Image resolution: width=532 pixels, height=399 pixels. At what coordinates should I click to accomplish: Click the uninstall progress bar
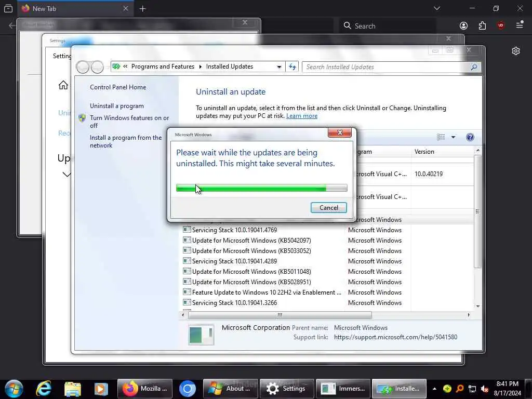coord(262,188)
